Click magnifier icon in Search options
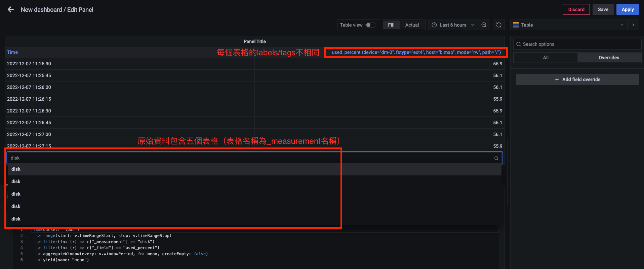Screen dimensions: 644x269 click(x=519, y=44)
